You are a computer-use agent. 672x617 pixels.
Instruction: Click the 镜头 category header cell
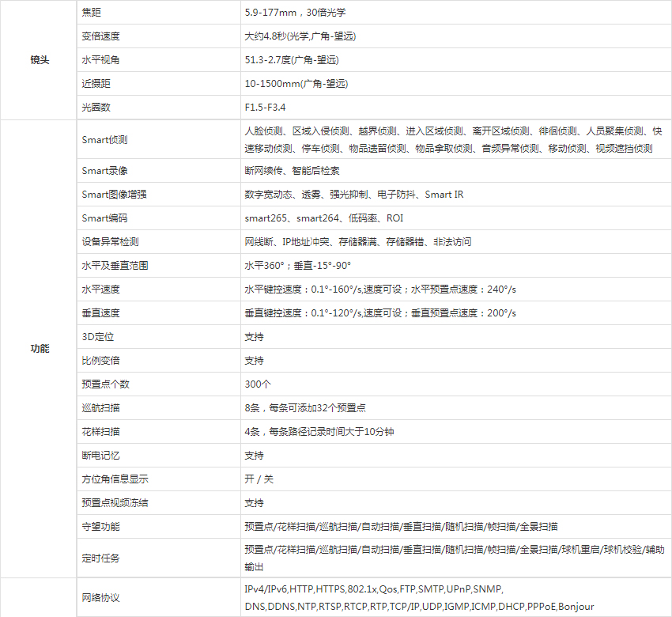click(x=39, y=60)
